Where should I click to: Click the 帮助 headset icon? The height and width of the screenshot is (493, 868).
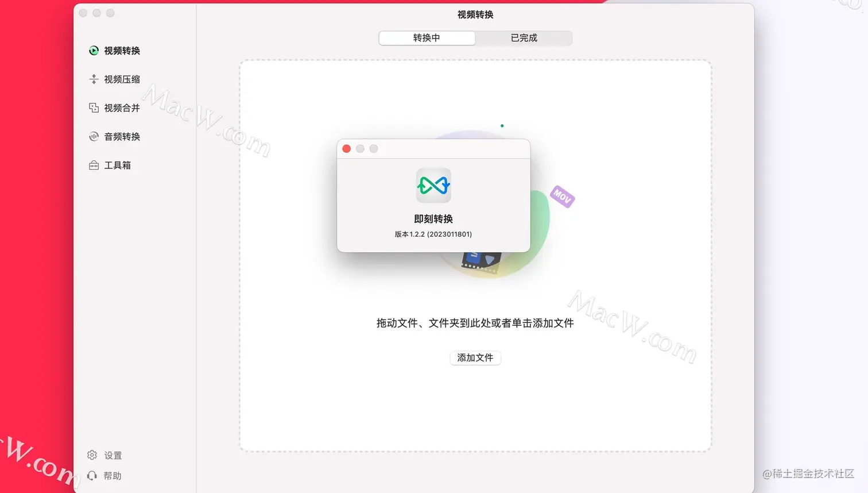tap(92, 476)
